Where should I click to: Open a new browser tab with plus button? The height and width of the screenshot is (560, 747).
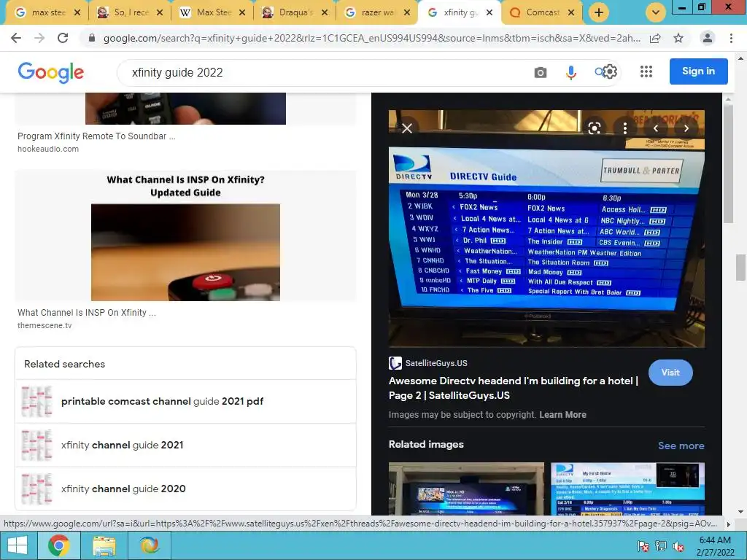pyautogui.click(x=599, y=12)
